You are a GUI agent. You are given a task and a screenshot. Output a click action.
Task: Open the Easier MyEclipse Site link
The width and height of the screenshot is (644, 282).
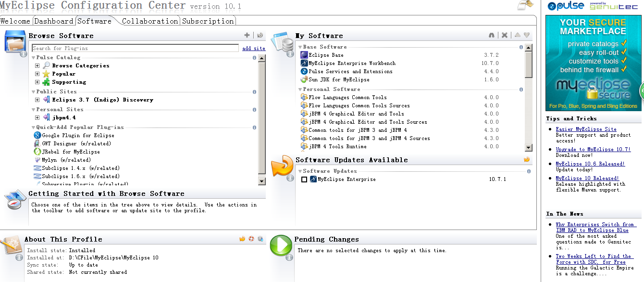point(586,129)
